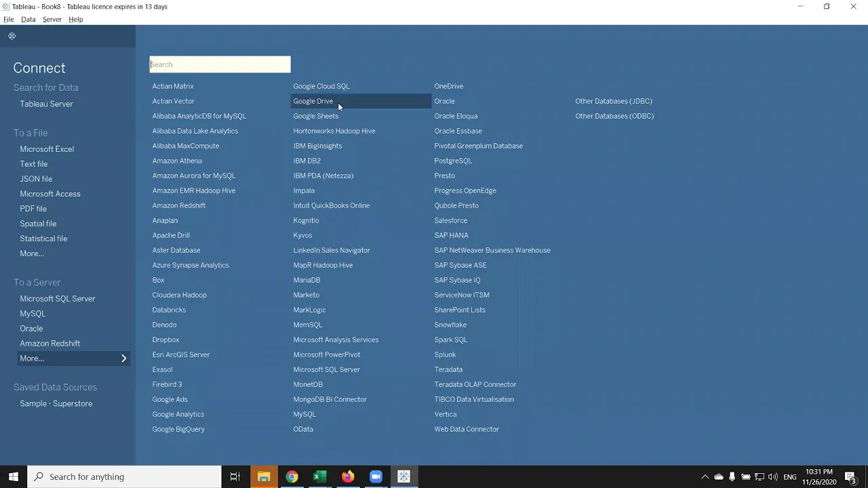Image resolution: width=868 pixels, height=488 pixels.
Task: Choose Google BigQuery connector
Action: tap(178, 429)
